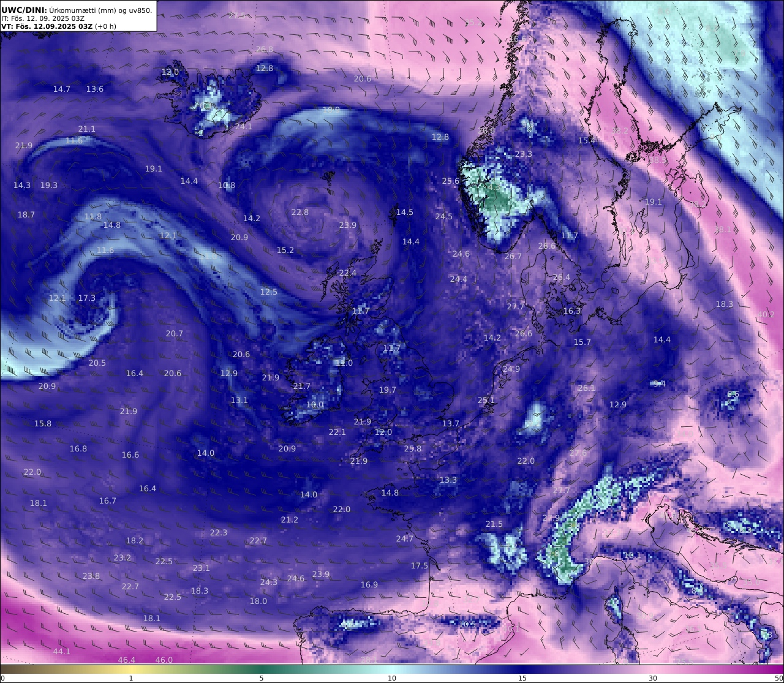This screenshot has width=784, height=683.
Task: Click the map value 14.7
Action: pos(62,89)
